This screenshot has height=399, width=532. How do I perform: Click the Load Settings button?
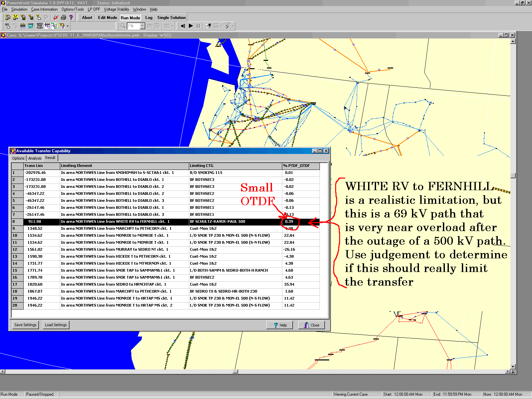click(56, 325)
